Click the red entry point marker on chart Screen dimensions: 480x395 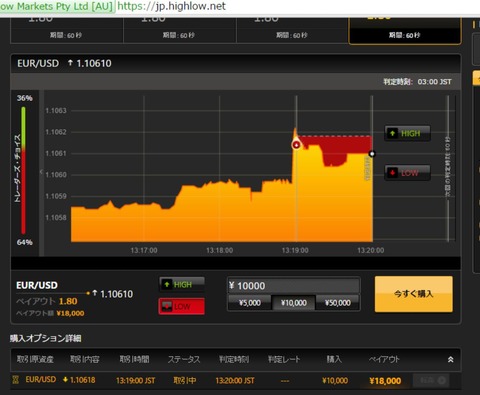coord(296,145)
